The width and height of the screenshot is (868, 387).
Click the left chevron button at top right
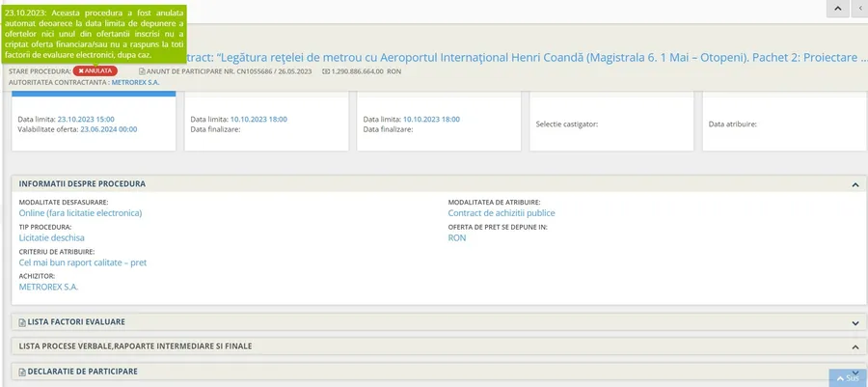point(859,8)
